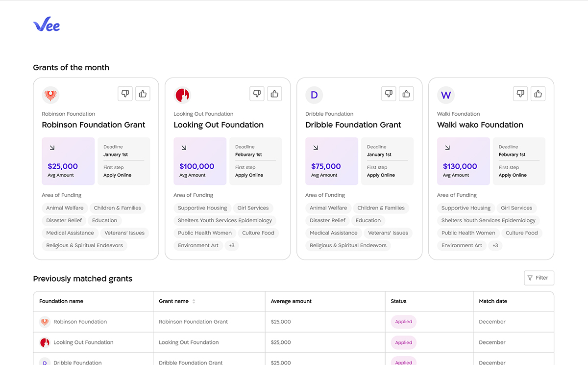The height and width of the screenshot is (365, 588).
Task: Dislike the Looking Out Foundation card
Action: point(257,94)
